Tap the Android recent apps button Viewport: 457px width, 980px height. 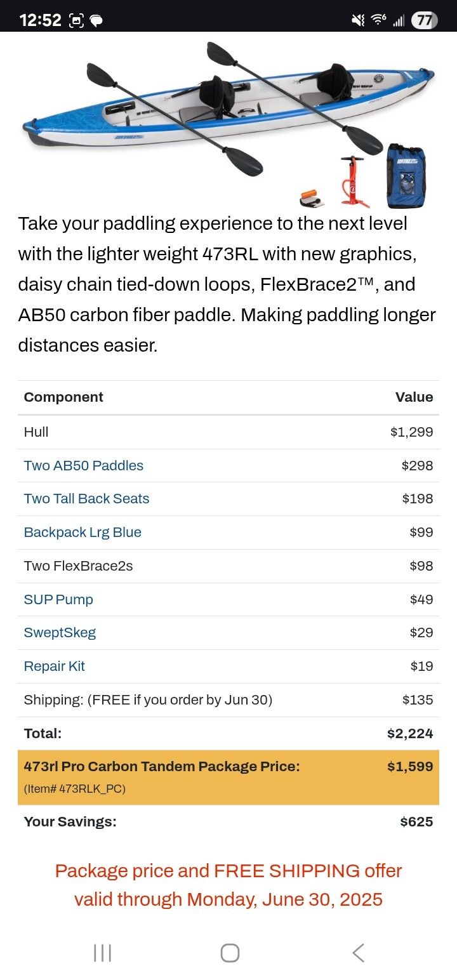102,953
